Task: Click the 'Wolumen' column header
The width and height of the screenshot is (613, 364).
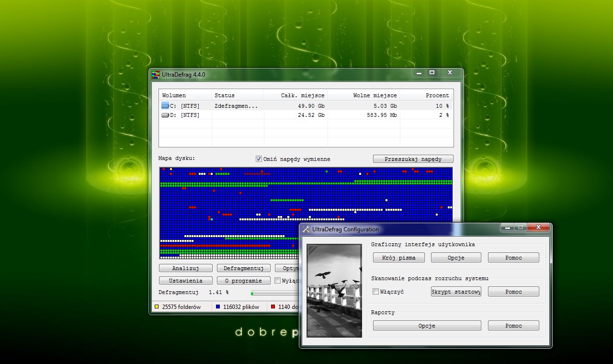Action: point(185,95)
